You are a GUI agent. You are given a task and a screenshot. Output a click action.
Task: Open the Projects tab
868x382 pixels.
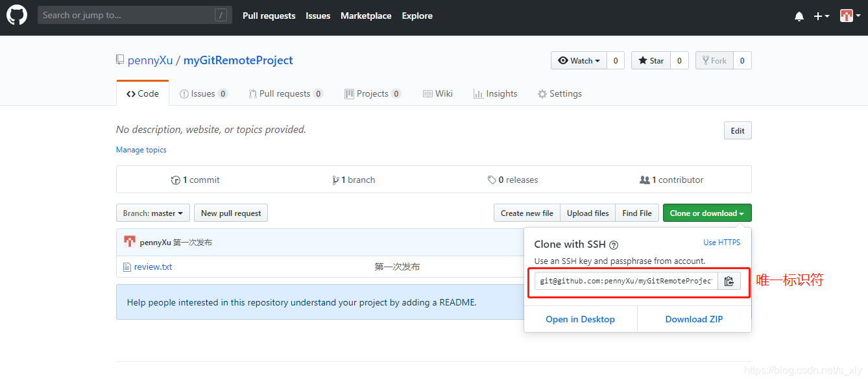(372, 93)
